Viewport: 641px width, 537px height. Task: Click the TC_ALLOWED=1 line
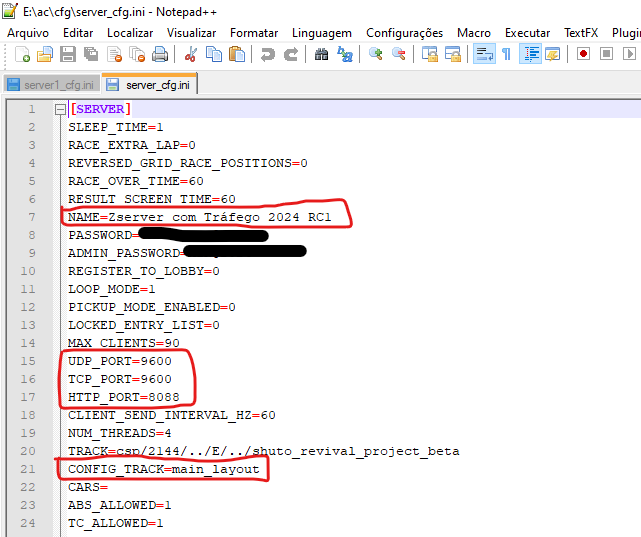pos(116,523)
